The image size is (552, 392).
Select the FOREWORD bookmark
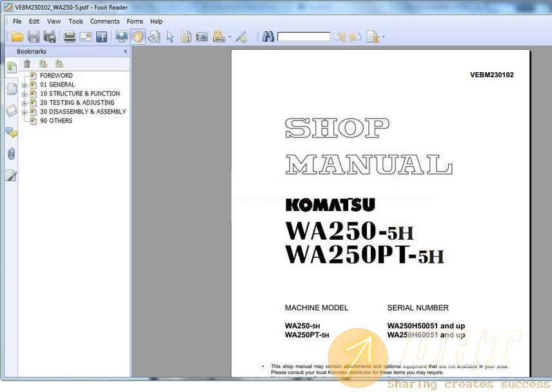coord(56,75)
